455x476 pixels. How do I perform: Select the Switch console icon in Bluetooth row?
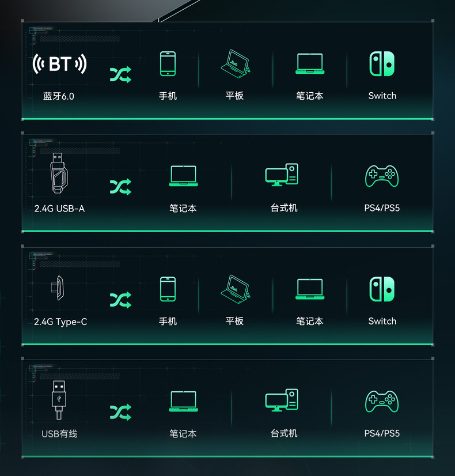382,64
